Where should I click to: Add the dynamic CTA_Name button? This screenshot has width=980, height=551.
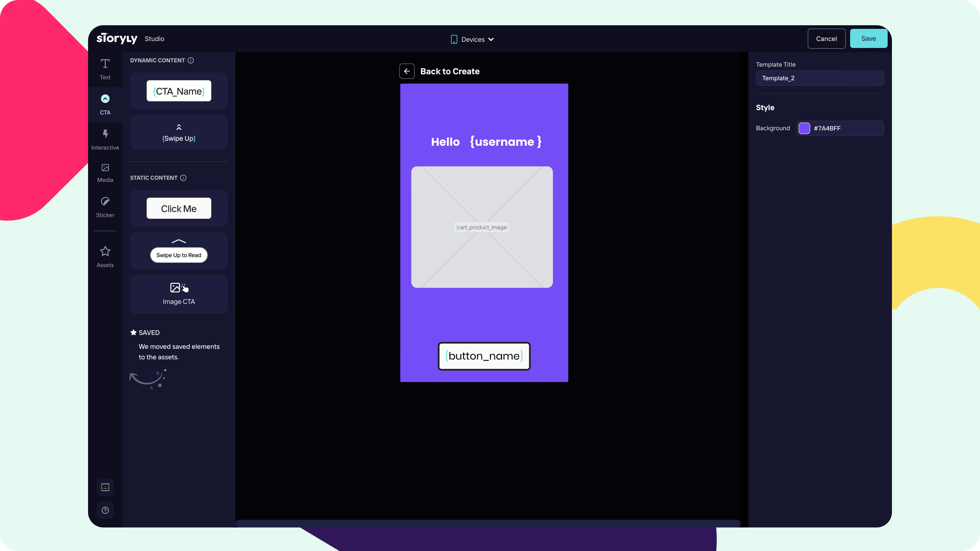pyautogui.click(x=178, y=91)
